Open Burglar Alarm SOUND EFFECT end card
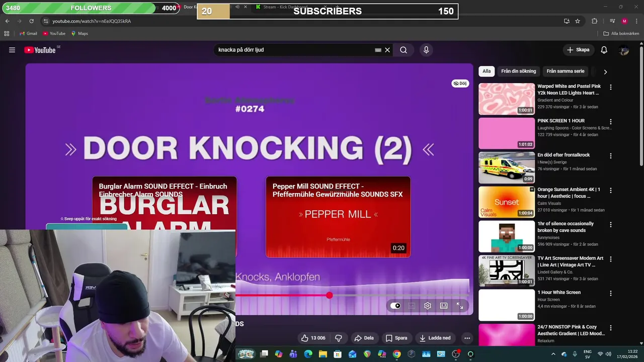The image size is (644, 362). tap(164, 203)
